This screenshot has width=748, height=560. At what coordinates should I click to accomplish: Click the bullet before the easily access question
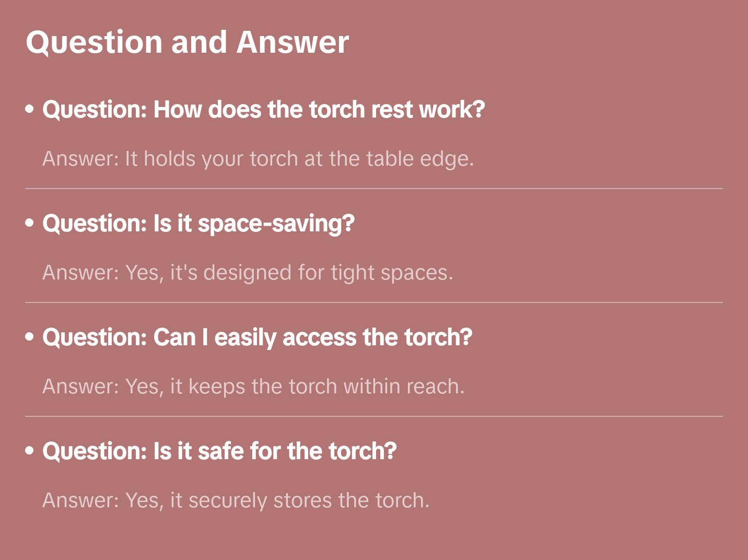coord(30,337)
